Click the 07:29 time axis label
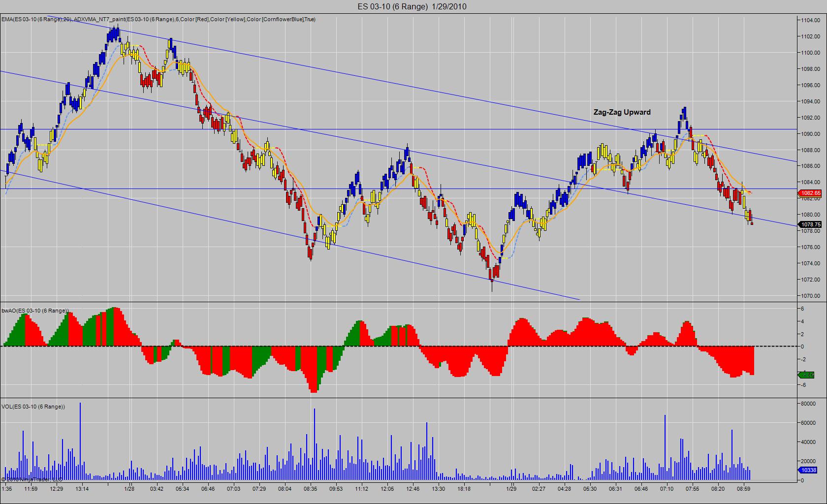Image resolution: width=827 pixels, height=504 pixels. tap(259, 489)
